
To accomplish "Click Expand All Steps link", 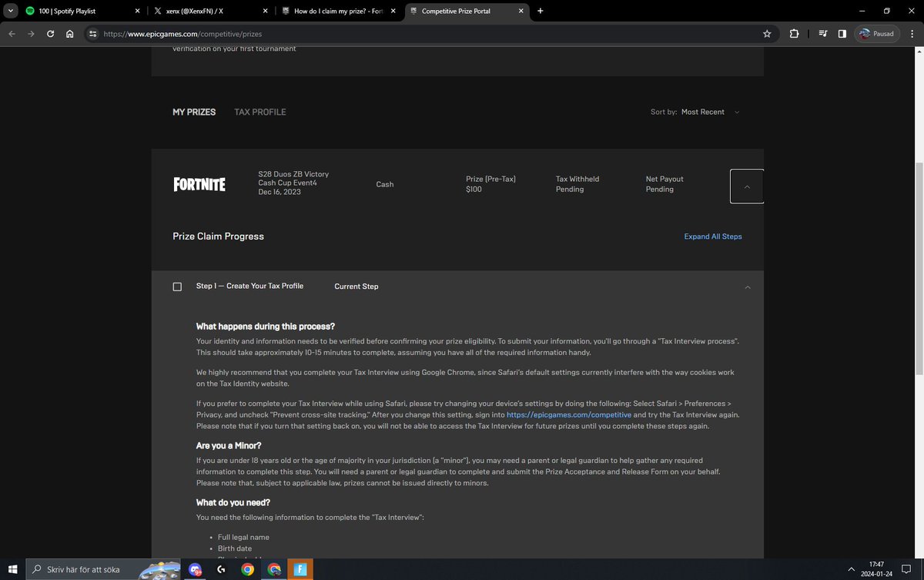I will 713,236.
